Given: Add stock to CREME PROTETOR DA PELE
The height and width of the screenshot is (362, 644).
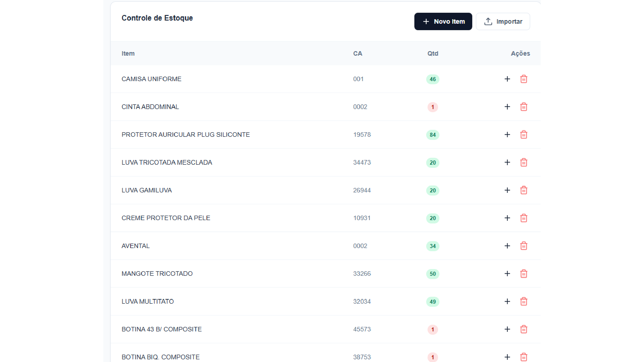Looking at the screenshot, I should 507,218.
